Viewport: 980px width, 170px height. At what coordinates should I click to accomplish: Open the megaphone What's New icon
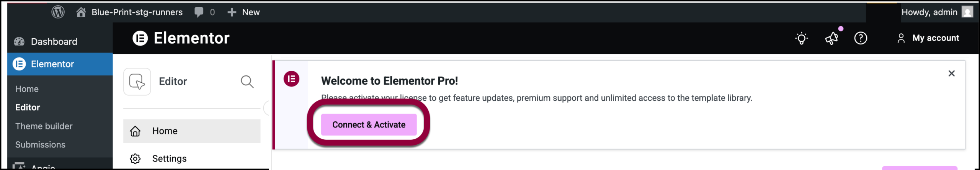(832, 38)
